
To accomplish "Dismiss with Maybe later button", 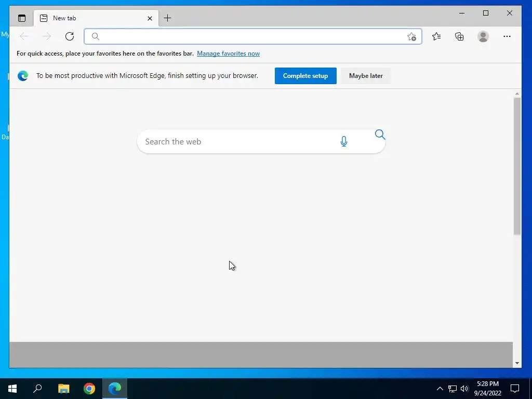I will pyautogui.click(x=366, y=76).
